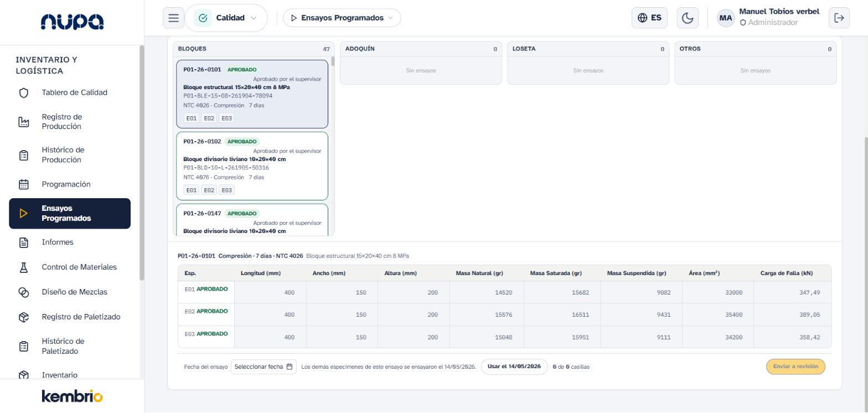Image resolution: width=868 pixels, height=413 pixels.
Task: Navigate to Programación
Action: pos(70,184)
